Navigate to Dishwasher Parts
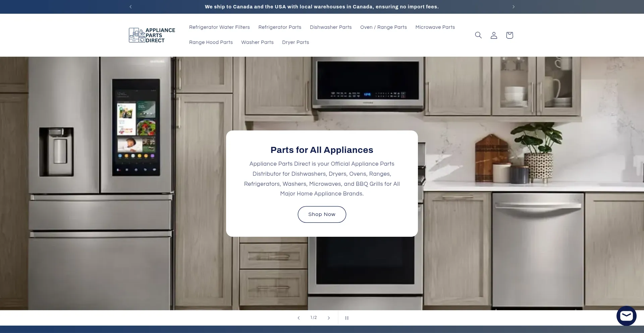 [x=330, y=27]
